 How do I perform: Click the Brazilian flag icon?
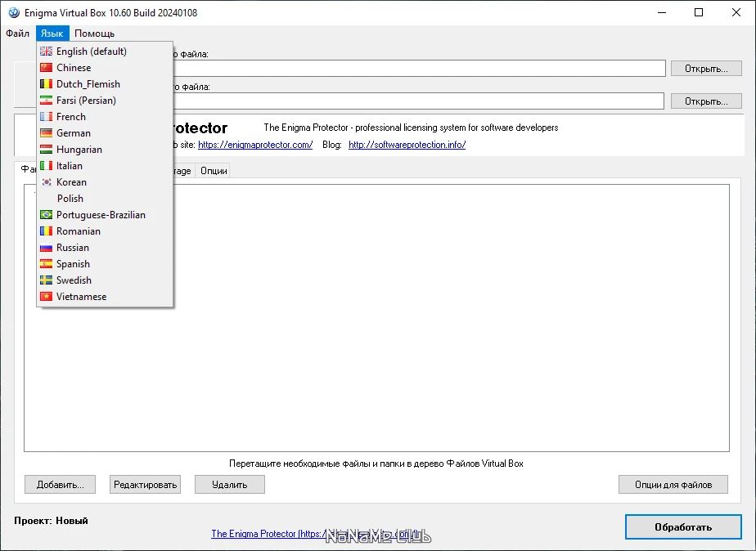point(47,215)
